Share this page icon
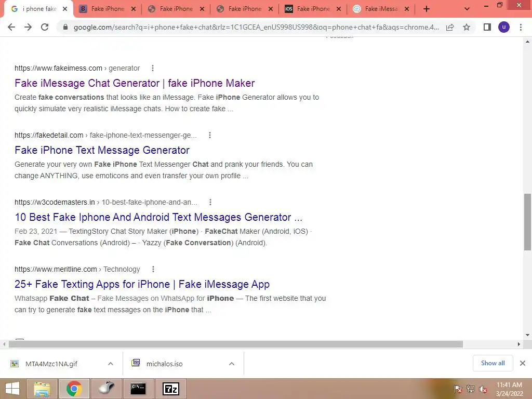The image size is (532, 399). click(x=450, y=27)
